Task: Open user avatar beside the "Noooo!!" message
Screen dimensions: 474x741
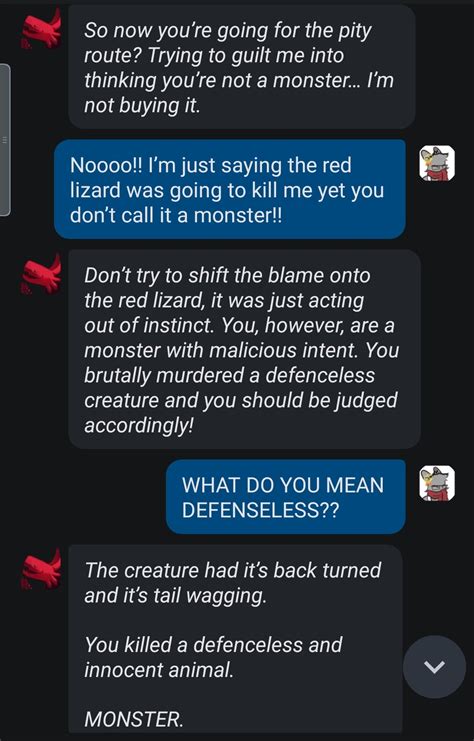Action: pyautogui.click(x=437, y=163)
